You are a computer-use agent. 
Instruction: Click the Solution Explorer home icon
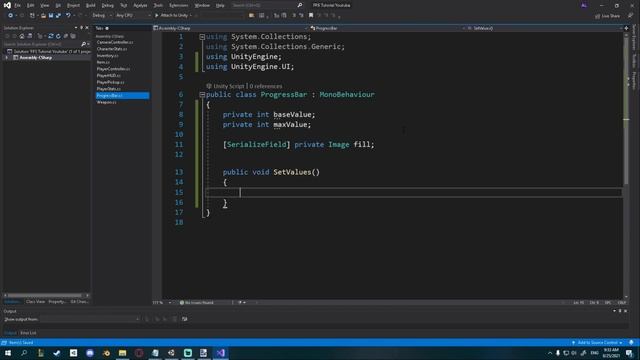22,36
